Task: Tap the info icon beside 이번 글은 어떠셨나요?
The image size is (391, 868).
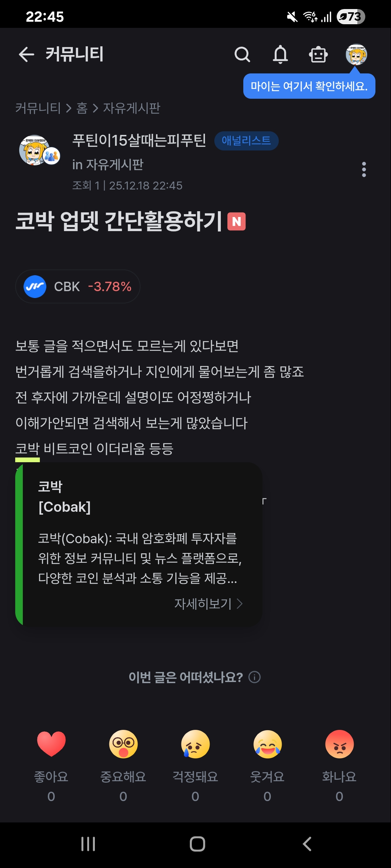Action: (255, 677)
